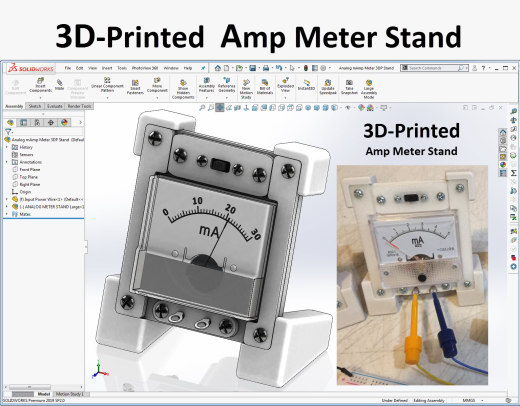Screen dimensions: 520x406
Task: Open the Edit menu
Action: click(x=79, y=68)
